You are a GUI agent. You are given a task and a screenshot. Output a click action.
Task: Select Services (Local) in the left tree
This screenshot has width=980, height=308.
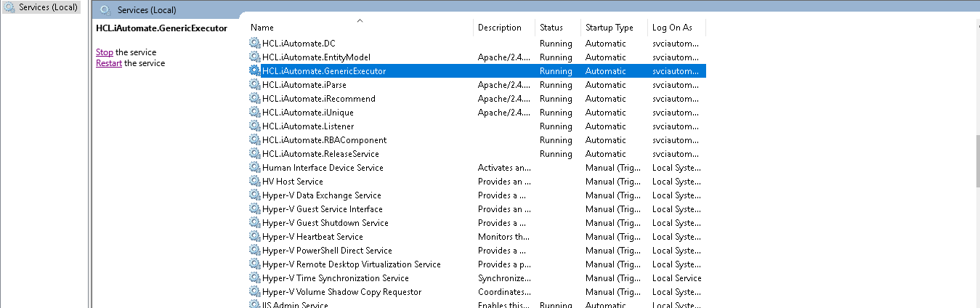[x=48, y=7]
